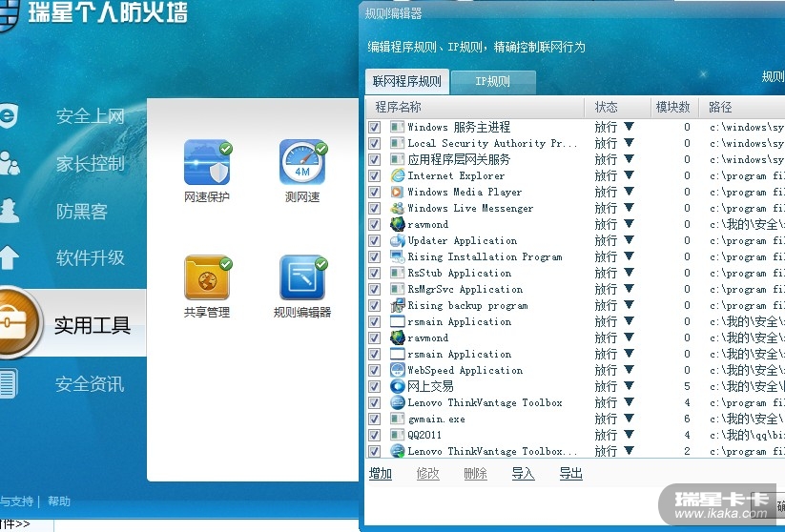Click the Updater Application row icon
The image size is (785, 532).
398,240
